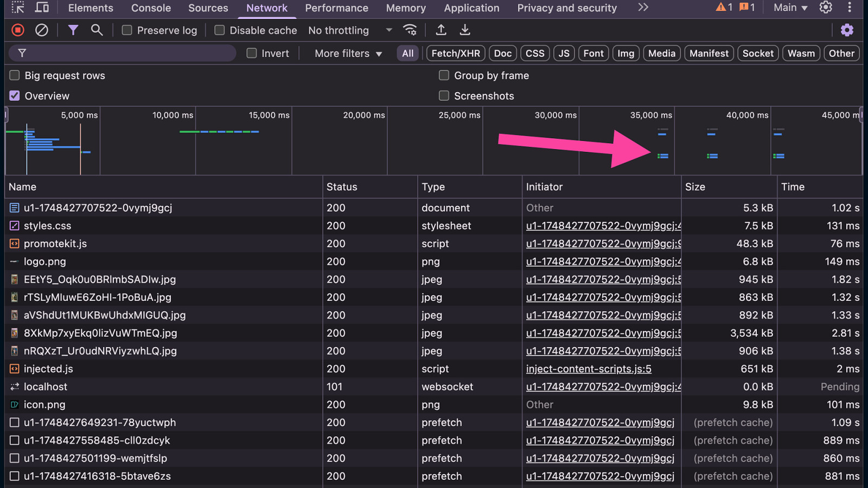Open Network settings gear icon

point(847,30)
